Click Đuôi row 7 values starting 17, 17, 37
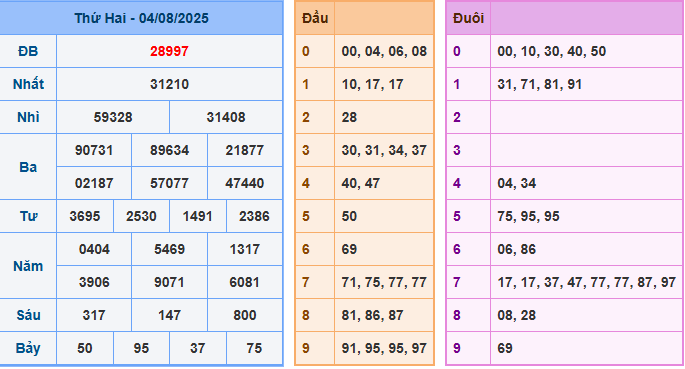Image resolution: width=685 pixels, height=369 pixels. (587, 283)
